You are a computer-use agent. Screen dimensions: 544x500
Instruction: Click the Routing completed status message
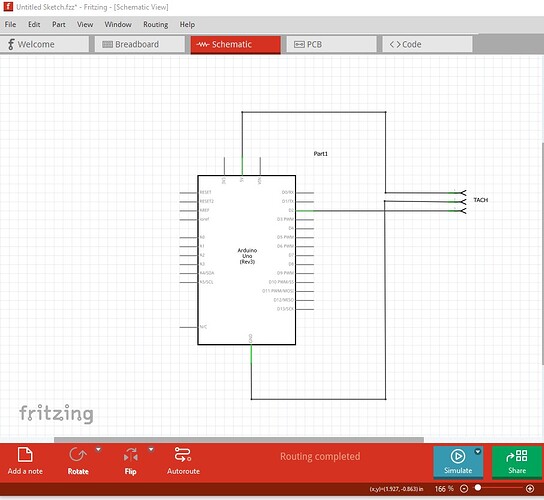(320, 456)
